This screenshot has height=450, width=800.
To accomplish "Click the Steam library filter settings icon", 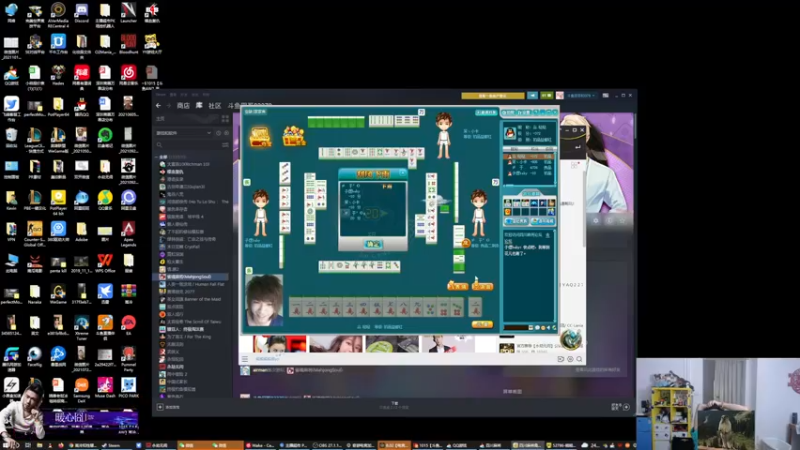I will click(x=225, y=145).
